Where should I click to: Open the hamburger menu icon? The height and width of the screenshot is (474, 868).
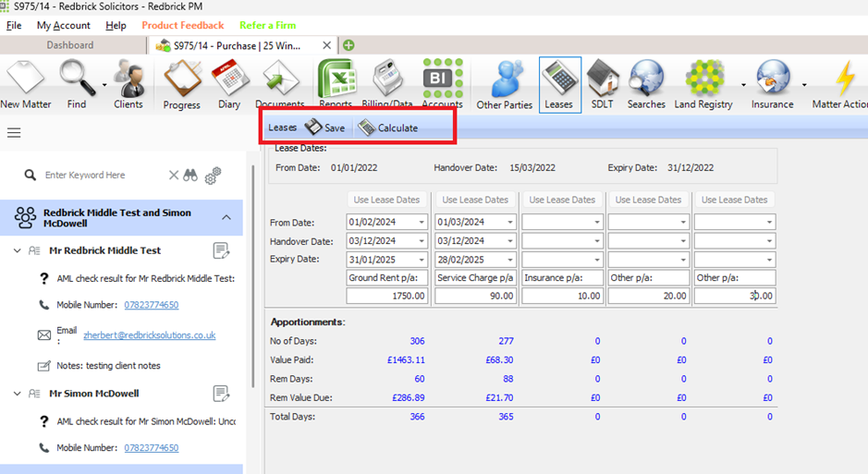[x=14, y=133]
